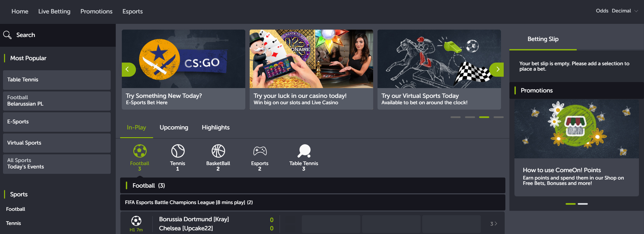Open the CS:GO E-Sports banner
The image size is (644, 234).
click(183, 70)
